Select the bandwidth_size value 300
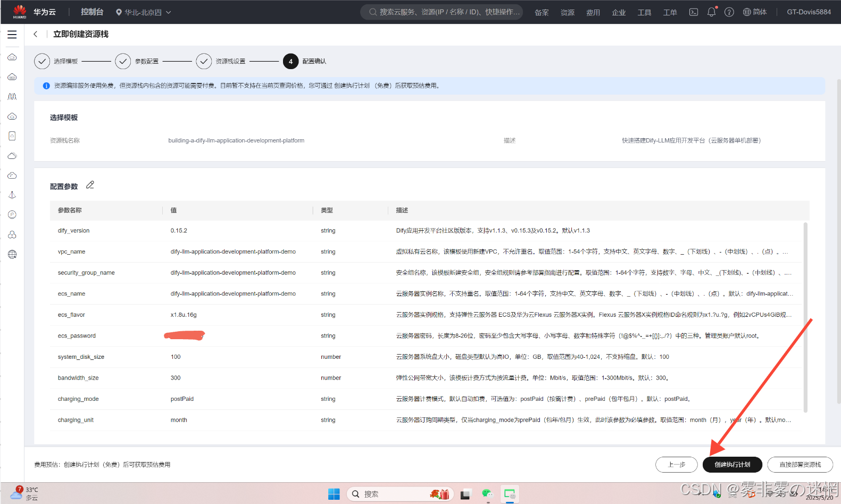This screenshot has height=504, width=841. (x=176, y=378)
